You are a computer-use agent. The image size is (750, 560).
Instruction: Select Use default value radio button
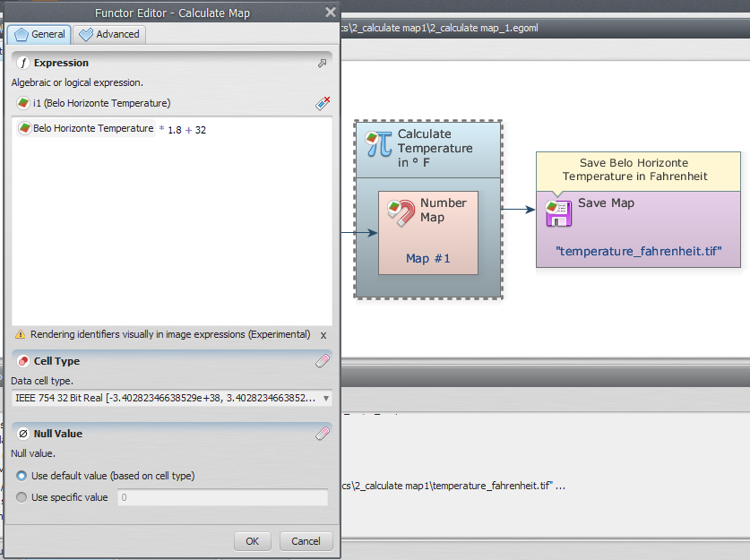click(22, 476)
